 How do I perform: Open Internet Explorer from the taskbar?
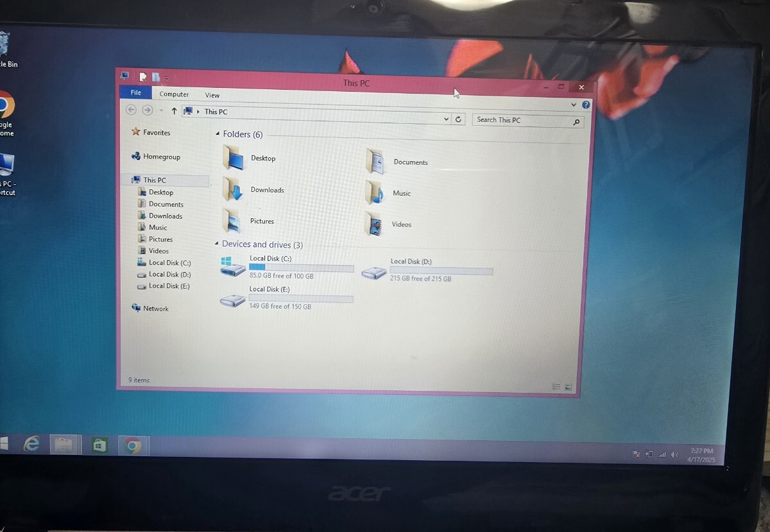pos(31,443)
